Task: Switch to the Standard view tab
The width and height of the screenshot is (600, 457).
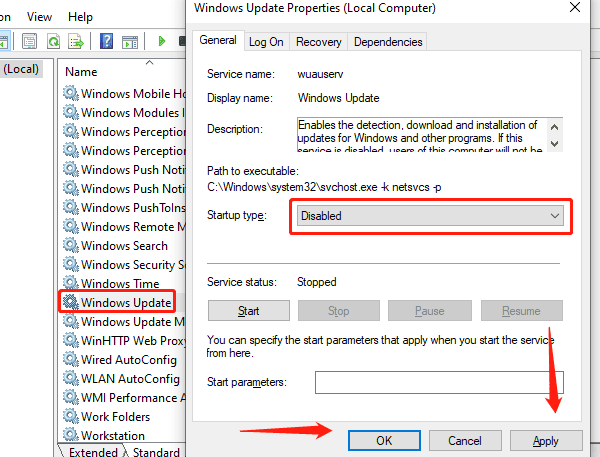Action: coord(156,452)
